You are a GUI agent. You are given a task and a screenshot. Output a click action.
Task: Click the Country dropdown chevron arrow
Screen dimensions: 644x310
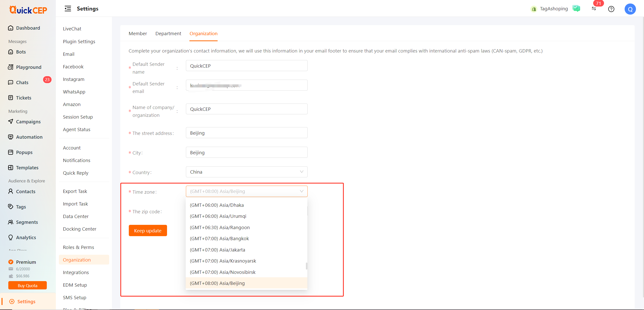click(302, 172)
